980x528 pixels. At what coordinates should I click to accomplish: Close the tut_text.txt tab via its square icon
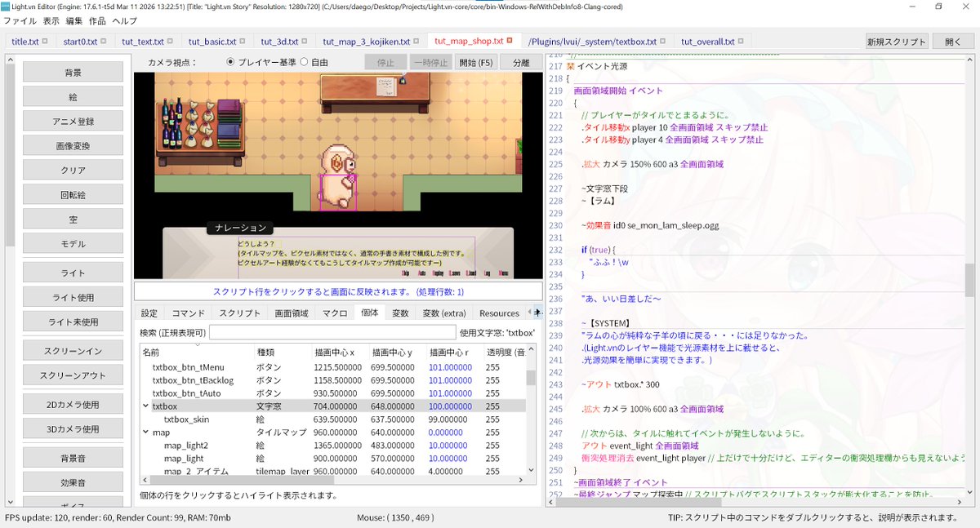click(170, 42)
